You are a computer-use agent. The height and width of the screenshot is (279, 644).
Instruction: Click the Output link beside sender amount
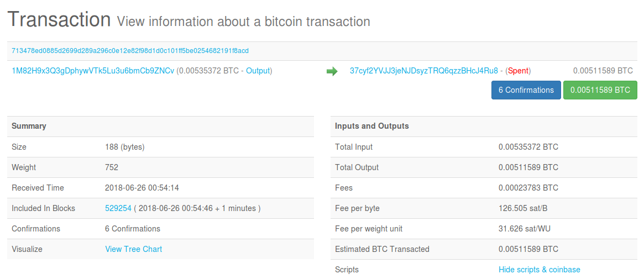[x=258, y=71]
